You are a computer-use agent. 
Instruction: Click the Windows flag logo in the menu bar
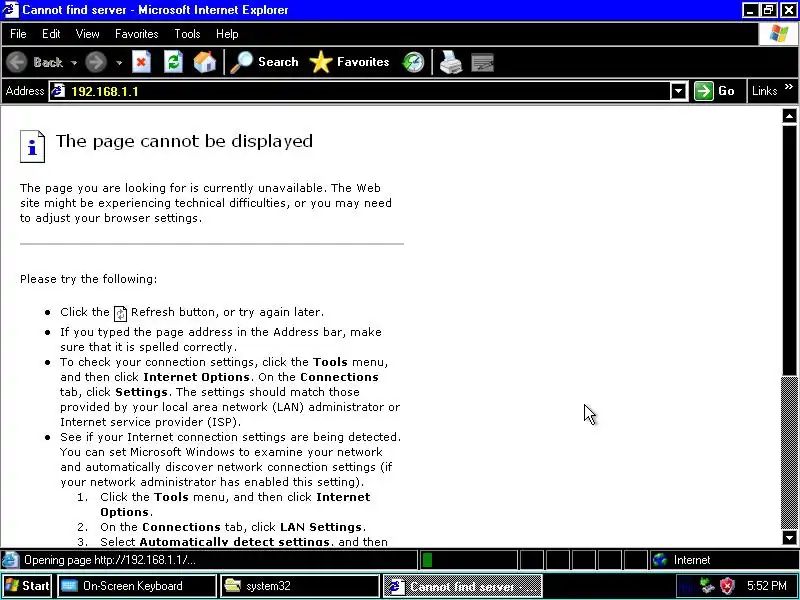pos(778,34)
